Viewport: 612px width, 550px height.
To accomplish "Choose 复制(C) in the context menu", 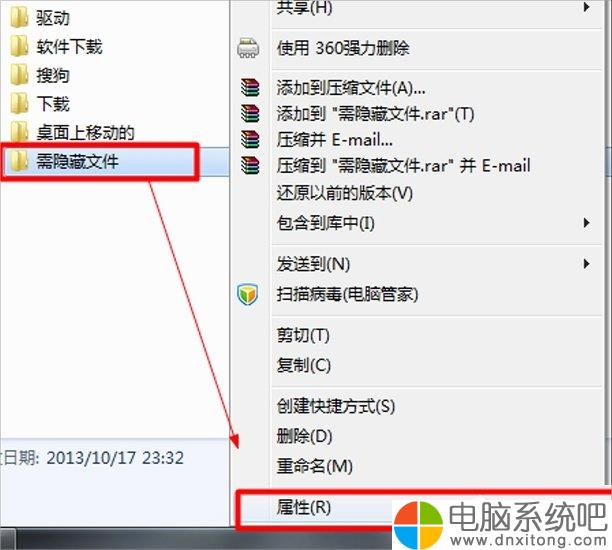I will coord(420,365).
